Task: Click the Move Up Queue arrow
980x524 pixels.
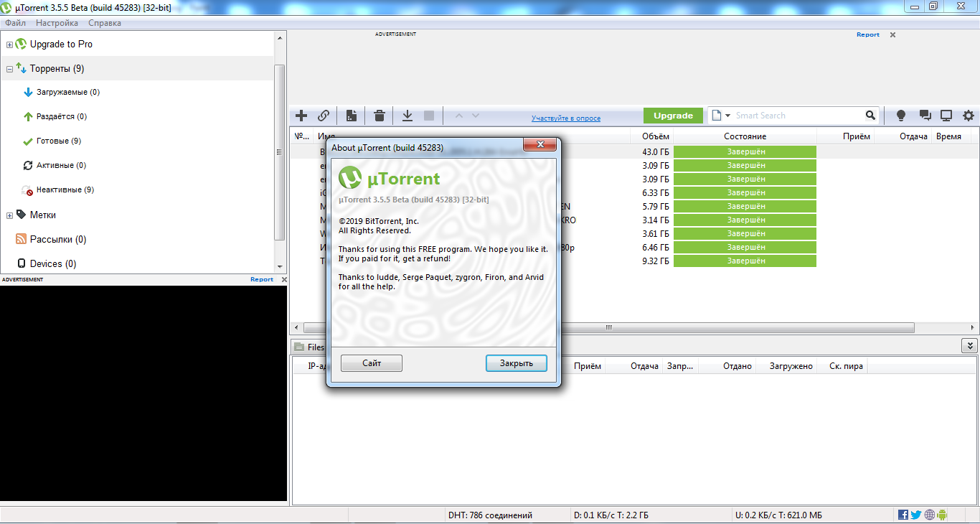Action: tap(458, 116)
